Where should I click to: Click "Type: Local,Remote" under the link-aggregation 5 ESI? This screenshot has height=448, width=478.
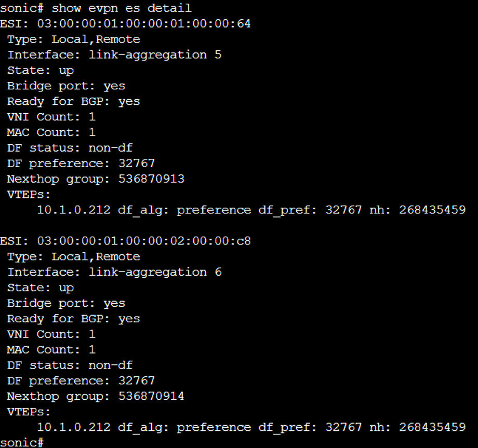73,39
